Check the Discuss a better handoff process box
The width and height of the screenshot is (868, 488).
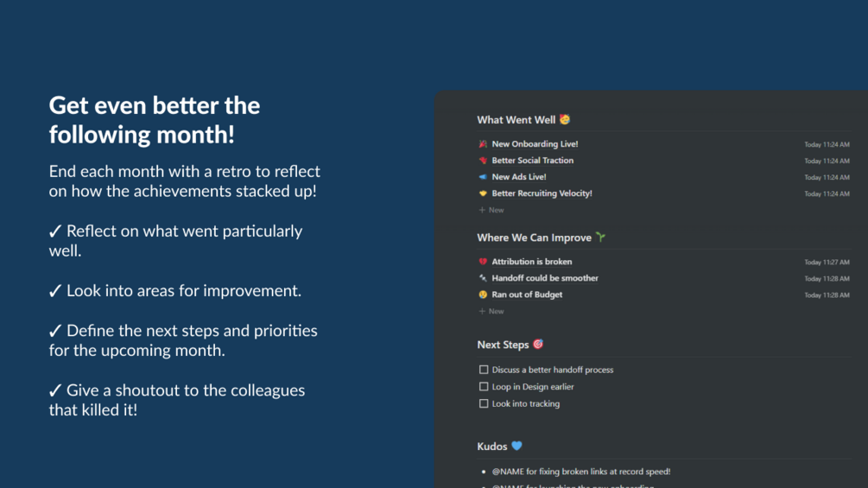click(484, 370)
